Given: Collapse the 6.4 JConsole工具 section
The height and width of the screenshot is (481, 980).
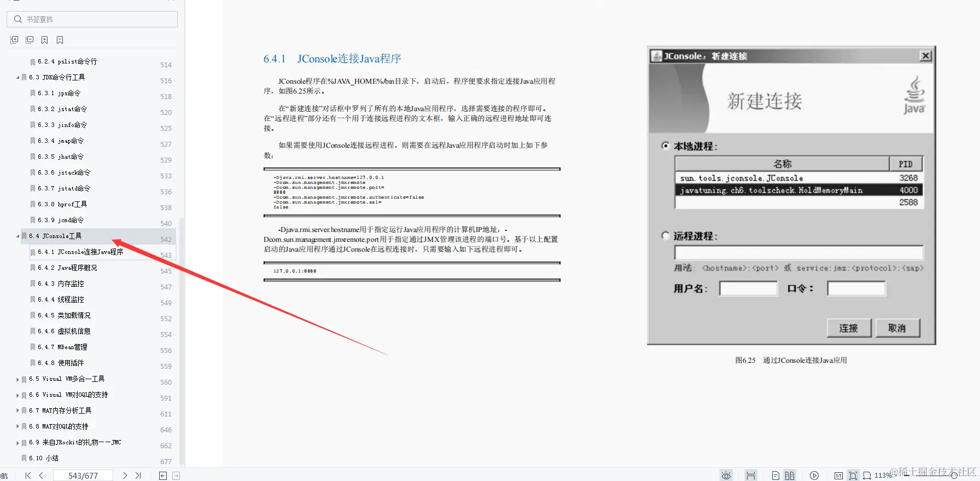Looking at the screenshot, I should click(17, 236).
